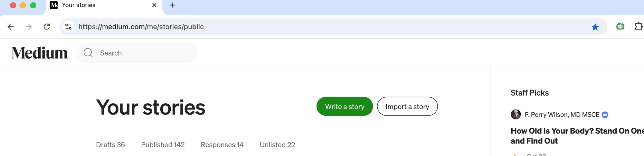Open site information icon in address bar
The height and width of the screenshot is (156, 644).
tap(68, 27)
